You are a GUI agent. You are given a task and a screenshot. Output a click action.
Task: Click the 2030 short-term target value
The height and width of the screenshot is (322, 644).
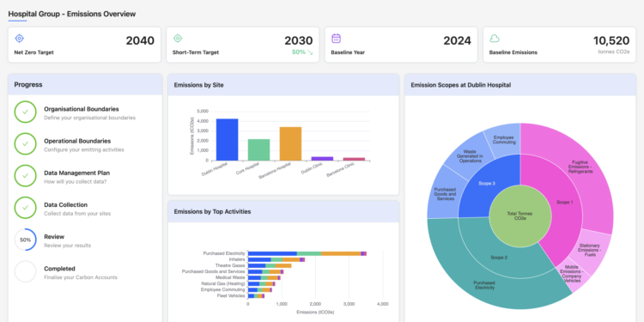click(299, 40)
